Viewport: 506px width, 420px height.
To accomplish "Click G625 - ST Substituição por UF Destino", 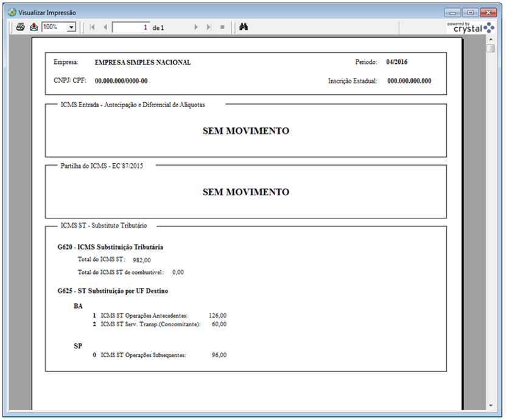I will pos(113,291).
